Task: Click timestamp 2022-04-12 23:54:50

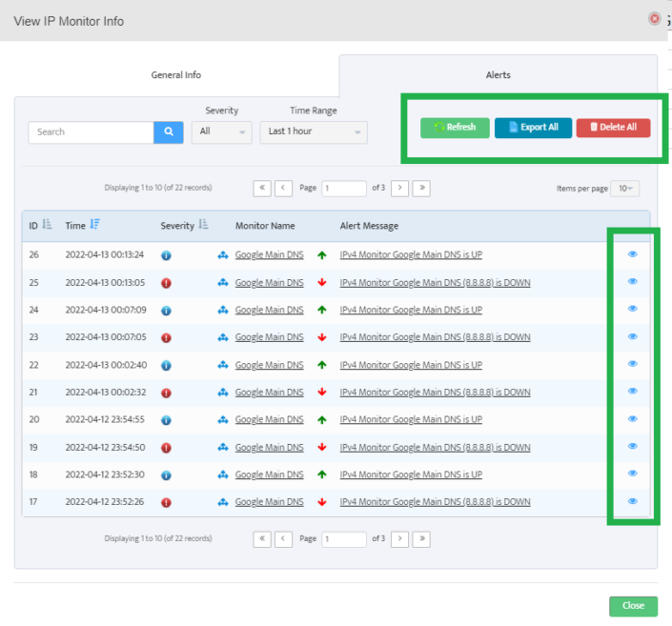Action: [x=105, y=447]
